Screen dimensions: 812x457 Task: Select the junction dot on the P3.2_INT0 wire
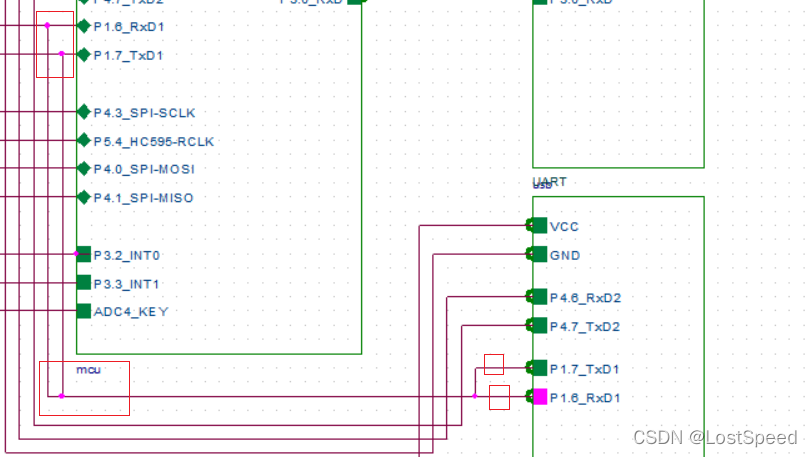tap(76, 254)
